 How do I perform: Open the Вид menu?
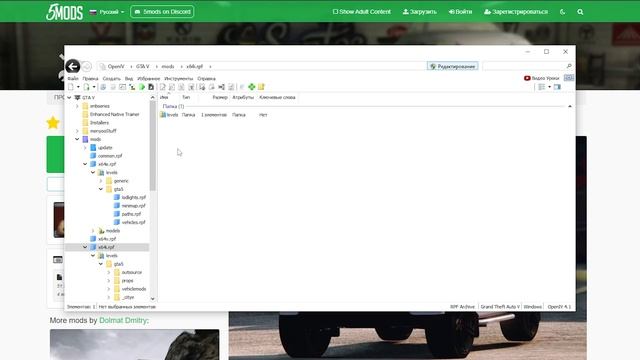pos(129,78)
